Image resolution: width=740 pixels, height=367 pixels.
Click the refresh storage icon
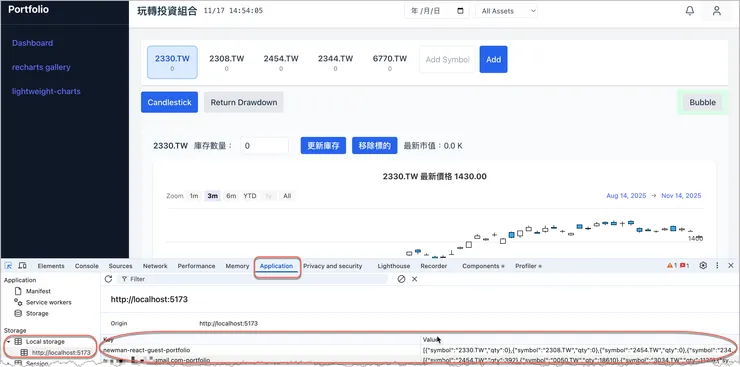coord(108,279)
